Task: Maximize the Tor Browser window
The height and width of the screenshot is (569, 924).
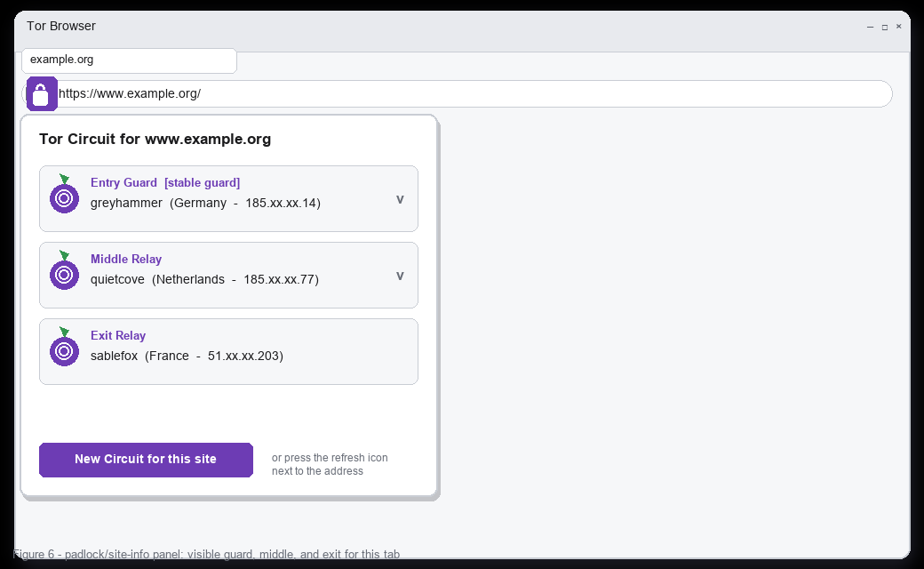Action: [885, 27]
